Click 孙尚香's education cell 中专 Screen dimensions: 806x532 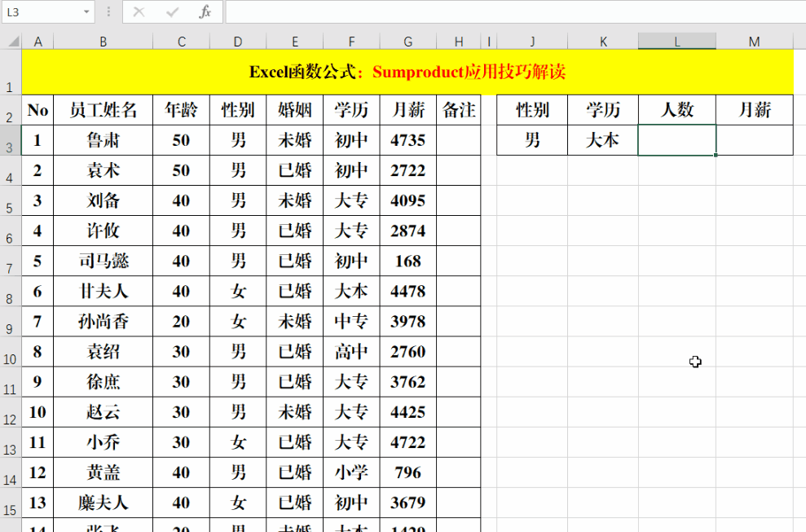pyautogui.click(x=351, y=321)
